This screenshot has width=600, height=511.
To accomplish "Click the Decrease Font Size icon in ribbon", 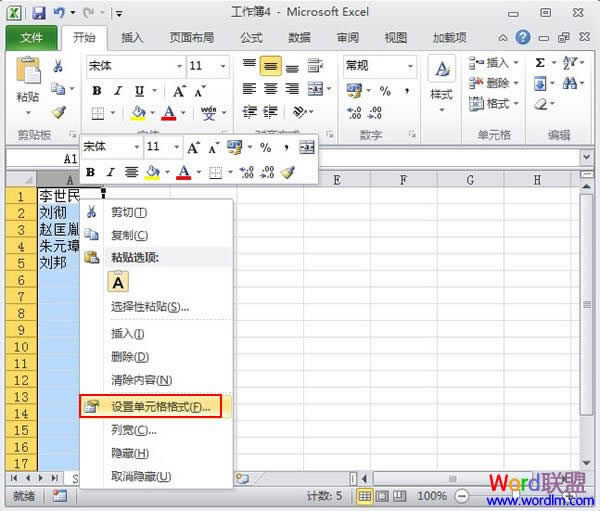I will coord(200,91).
